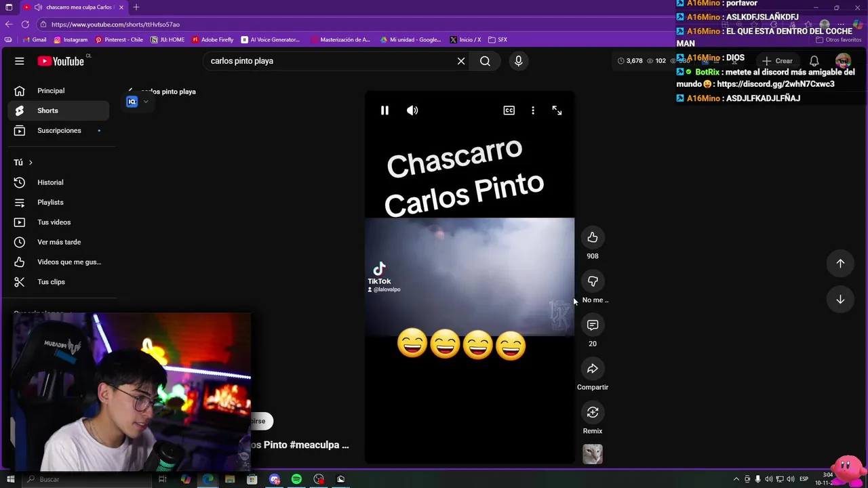Open the Gmail bookmark
This screenshot has width=868, height=488.
(x=35, y=40)
